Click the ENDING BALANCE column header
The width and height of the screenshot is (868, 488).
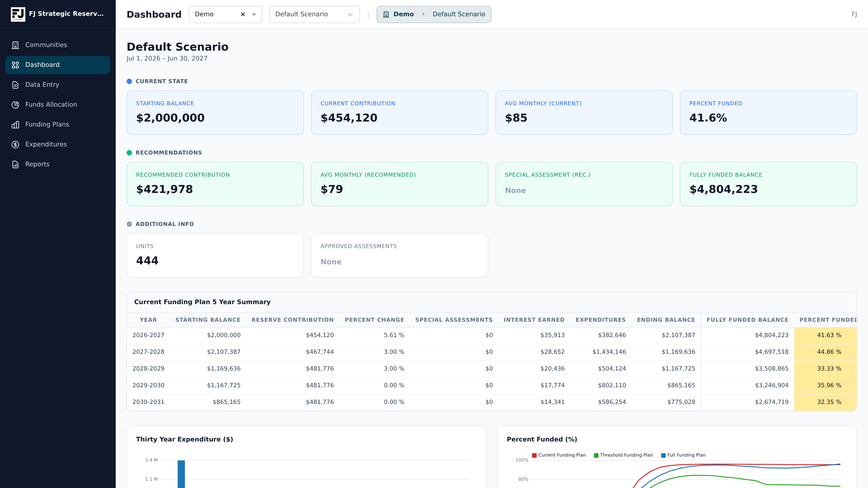tap(666, 320)
